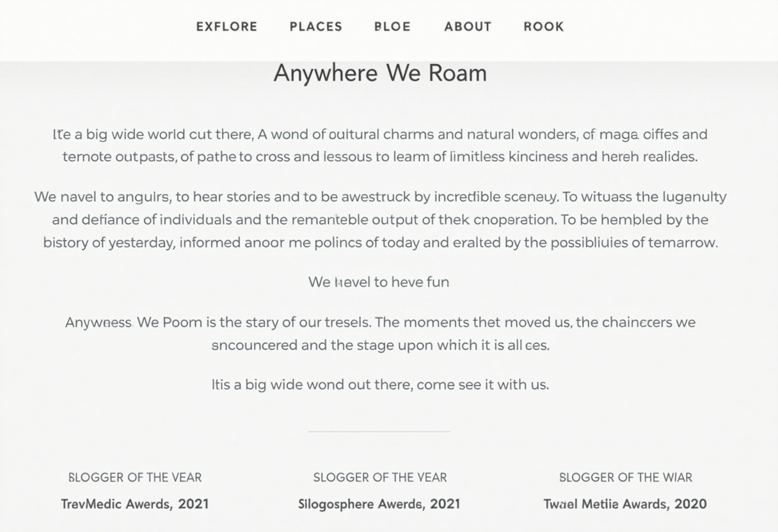
Task: Open the TrevMedic Awerds, 2021 link
Action: tap(135, 504)
